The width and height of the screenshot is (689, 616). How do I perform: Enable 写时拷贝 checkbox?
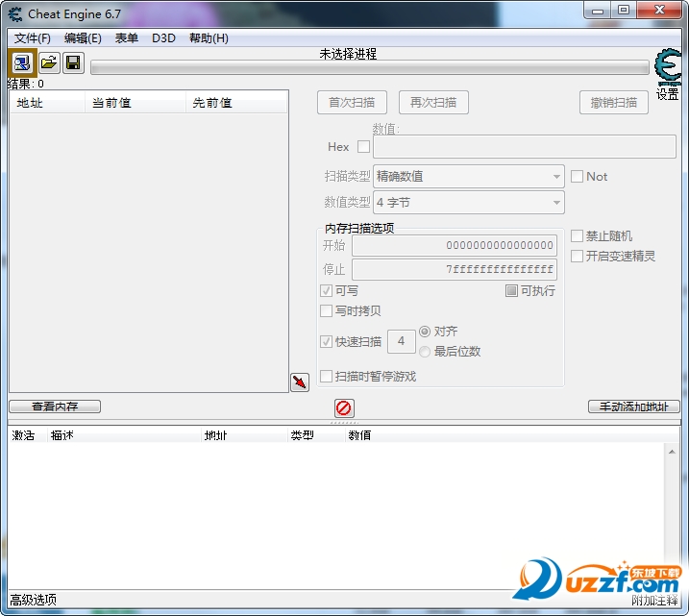coord(326,310)
